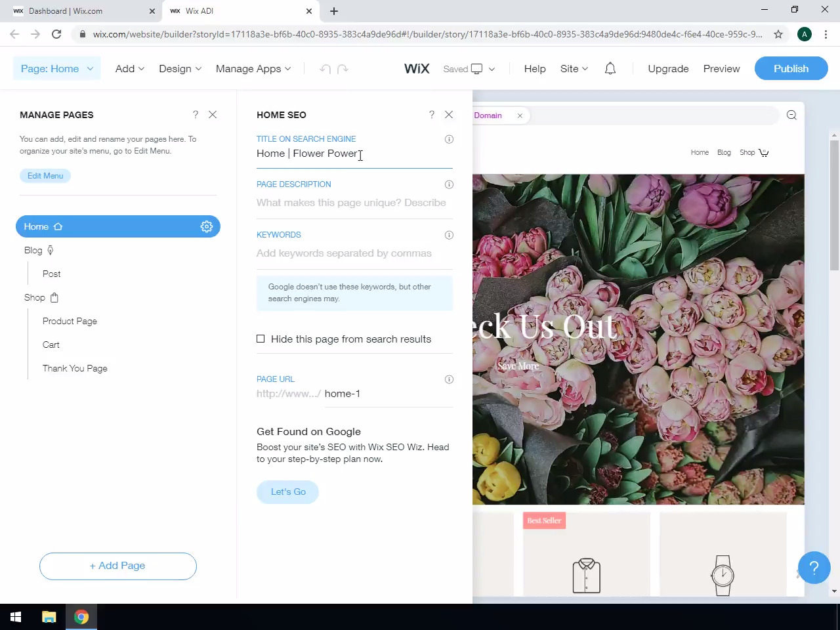Screen dimensions: 840x630
Task: Open Home page settings gear
Action: [x=207, y=226]
